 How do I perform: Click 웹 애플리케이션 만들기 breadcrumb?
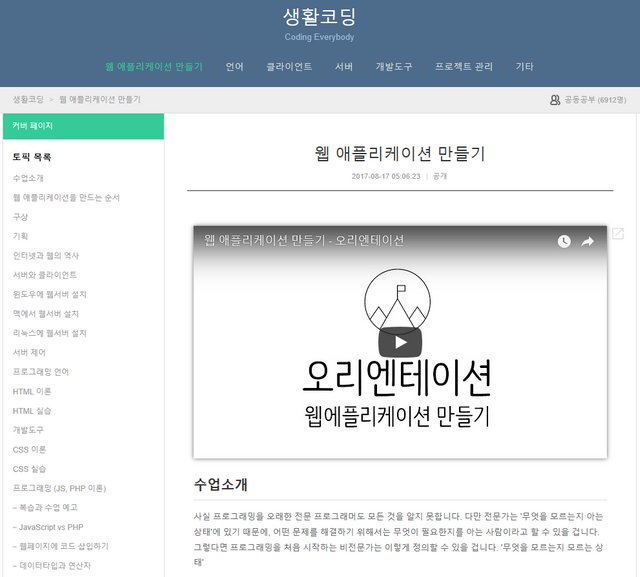pos(100,100)
